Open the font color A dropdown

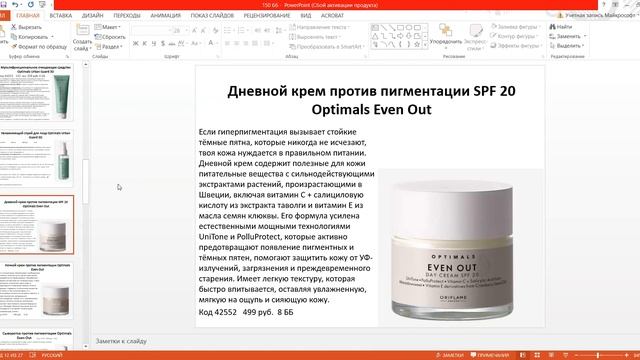[217, 43]
